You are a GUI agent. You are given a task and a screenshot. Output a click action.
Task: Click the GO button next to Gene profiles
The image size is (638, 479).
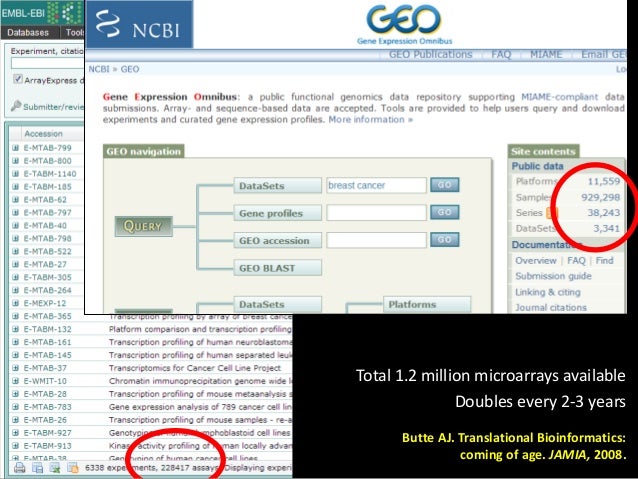pyautogui.click(x=445, y=212)
